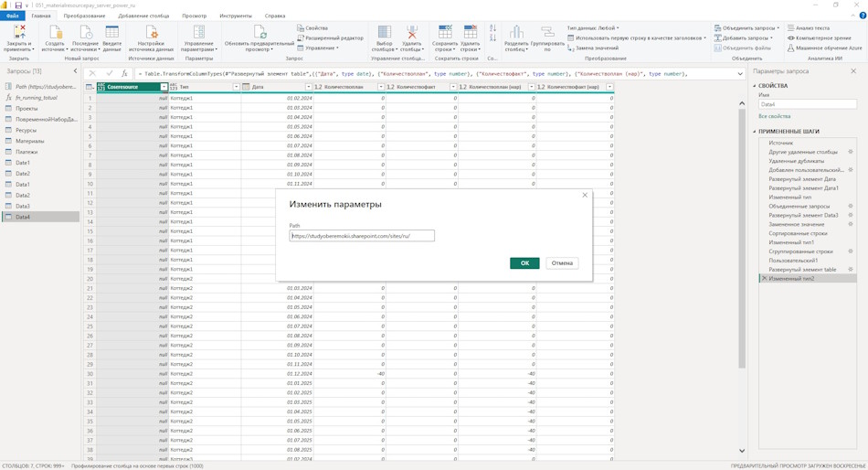Open the Управление dropdown in the Запрос group
The width and height of the screenshot is (868, 470).
(318, 48)
